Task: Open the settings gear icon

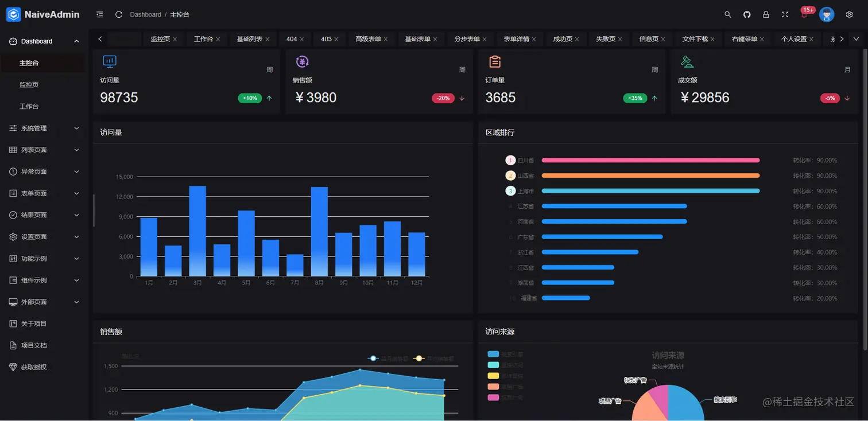Action: (850, 14)
